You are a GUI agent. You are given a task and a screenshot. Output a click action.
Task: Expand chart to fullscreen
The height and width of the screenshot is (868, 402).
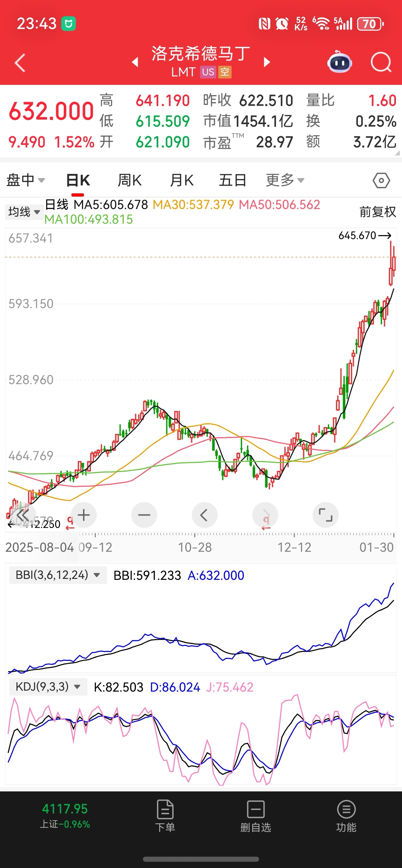[x=325, y=515]
